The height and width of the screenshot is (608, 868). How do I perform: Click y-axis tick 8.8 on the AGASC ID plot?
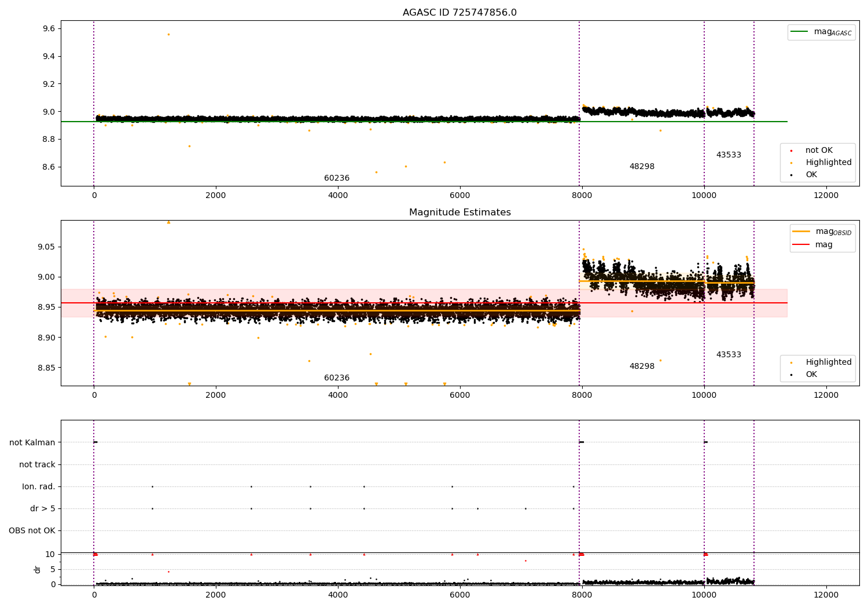point(49,140)
